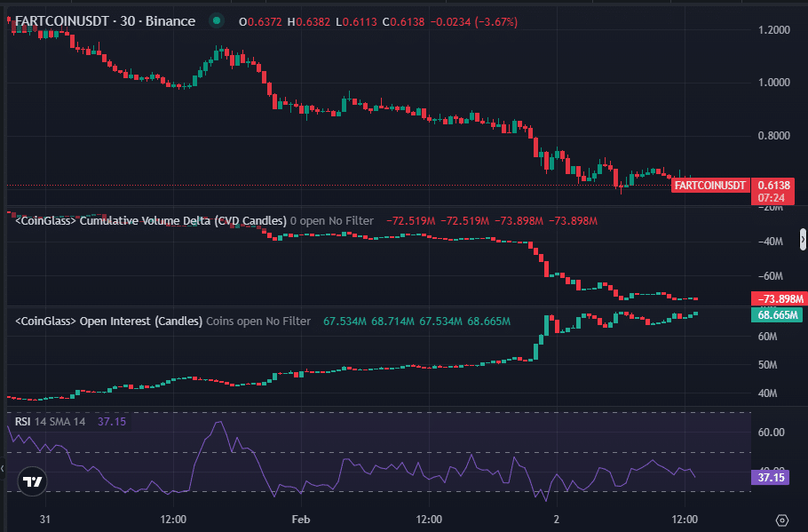Image resolution: width=808 pixels, height=532 pixels.
Task: Click the 50M open interest axis label
Action: pos(767,365)
